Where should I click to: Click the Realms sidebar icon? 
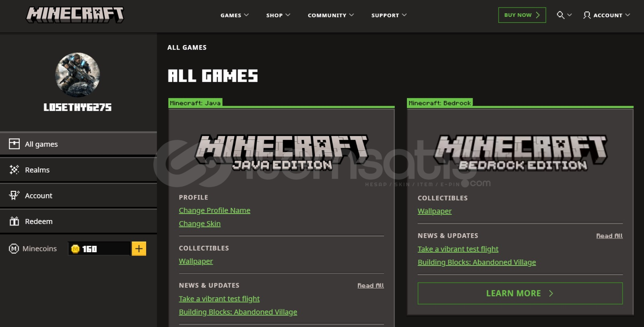[x=14, y=170]
